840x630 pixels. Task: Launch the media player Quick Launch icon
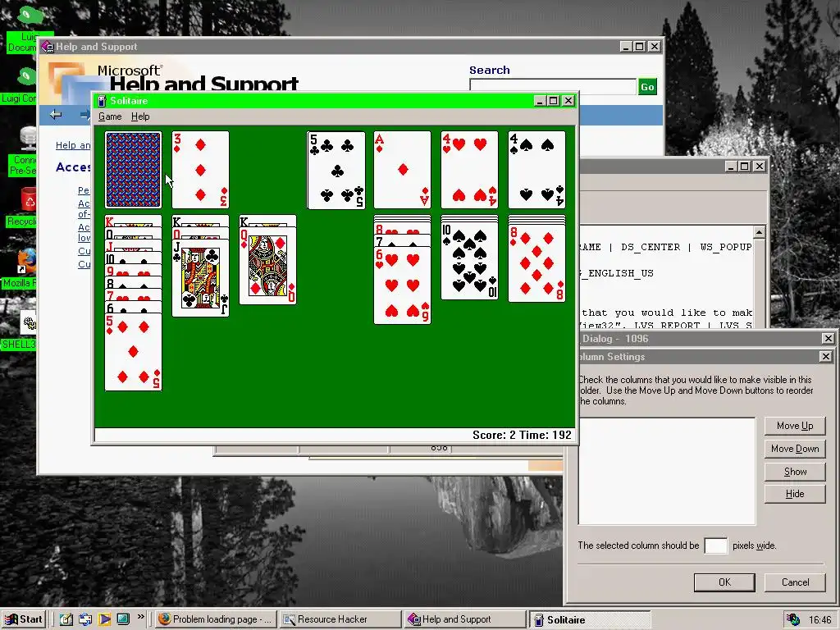(104, 619)
